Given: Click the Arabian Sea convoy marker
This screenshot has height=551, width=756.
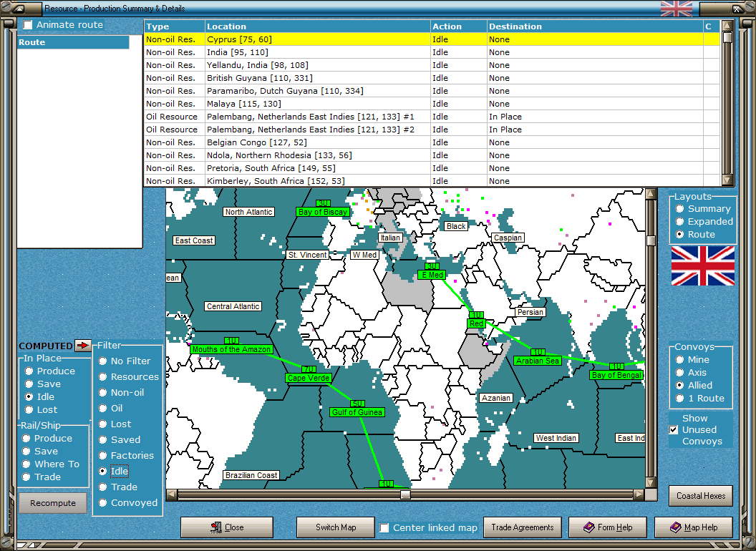Looking at the screenshot, I should coord(537,360).
